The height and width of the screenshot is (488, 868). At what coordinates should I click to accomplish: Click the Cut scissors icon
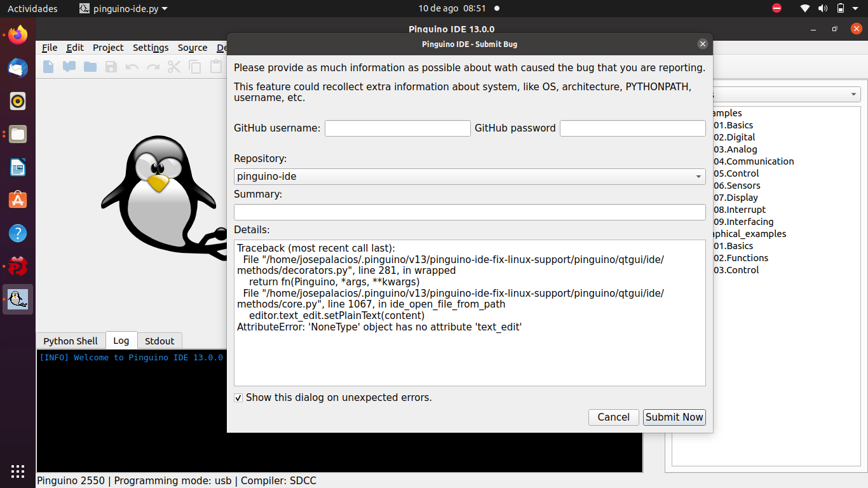[x=174, y=66]
